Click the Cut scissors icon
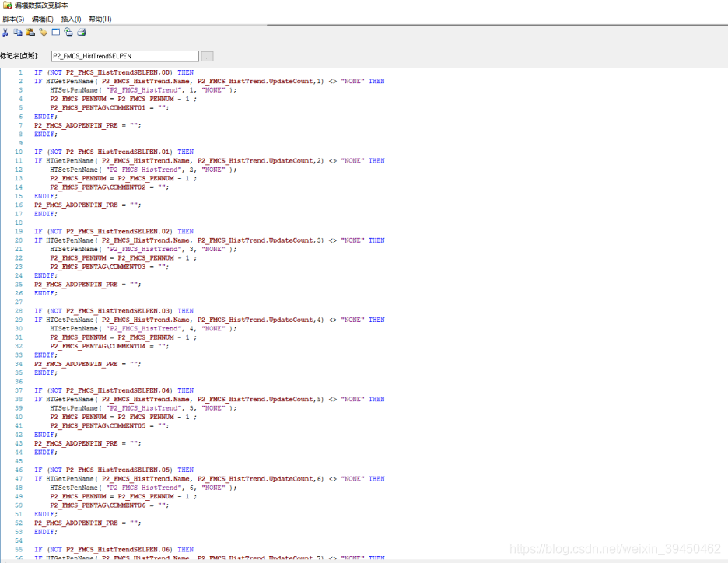 pyautogui.click(x=5, y=32)
